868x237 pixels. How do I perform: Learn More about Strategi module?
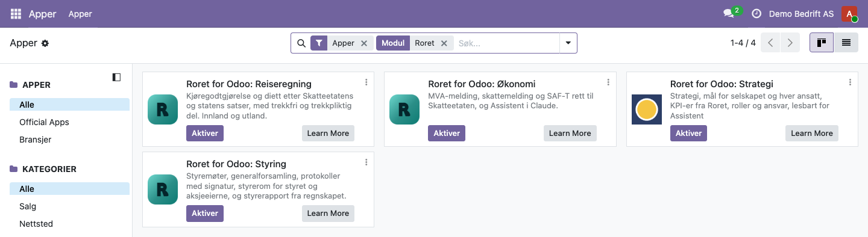tap(811, 134)
